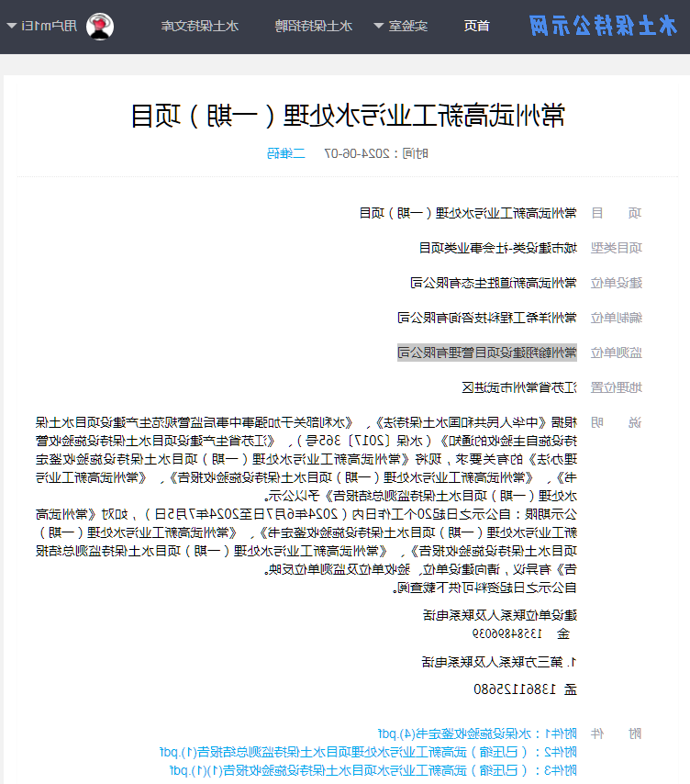Click 常州滨高新通胜生态有限公司 in 建设单位 row
The image size is (690, 784).
[494, 283]
